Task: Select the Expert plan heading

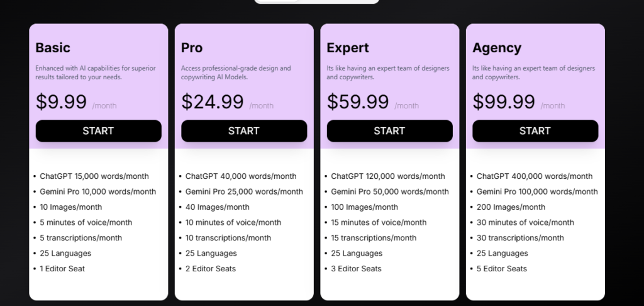Action: [348, 48]
